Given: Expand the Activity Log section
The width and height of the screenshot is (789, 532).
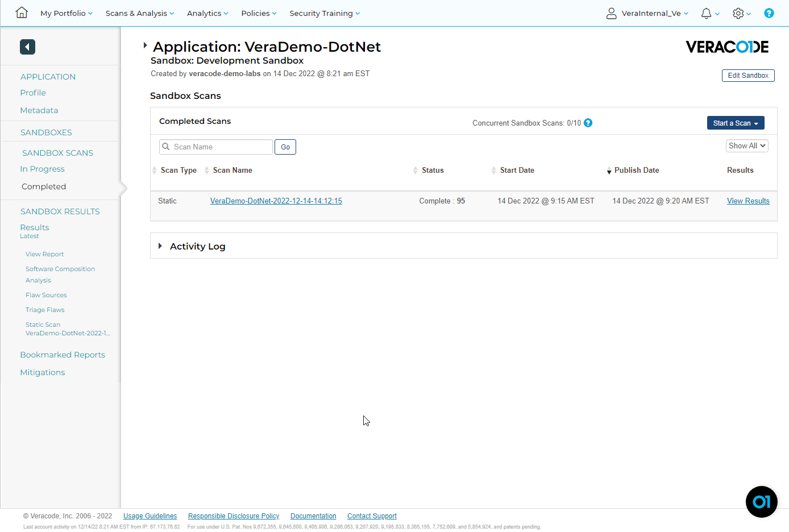Looking at the screenshot, I should 160,246.
